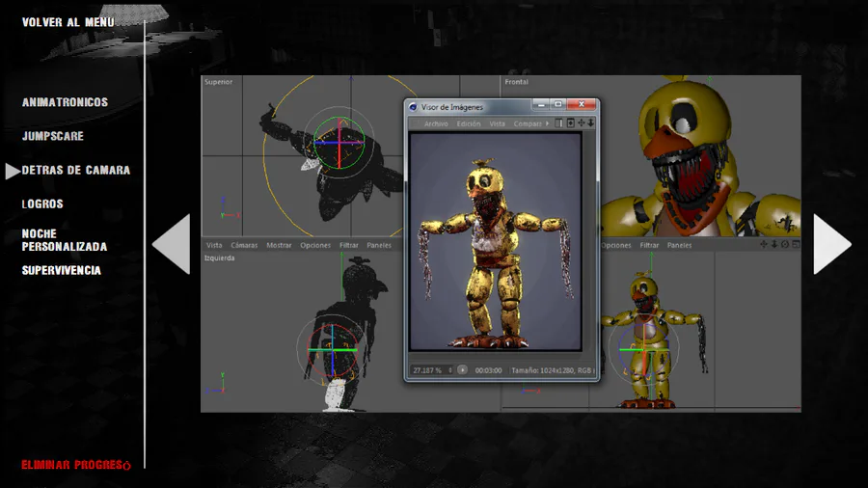The width and height of the screenshot is (868, 488).
Task: Click the 00:03:00 time readout
Action: point(488,370)
